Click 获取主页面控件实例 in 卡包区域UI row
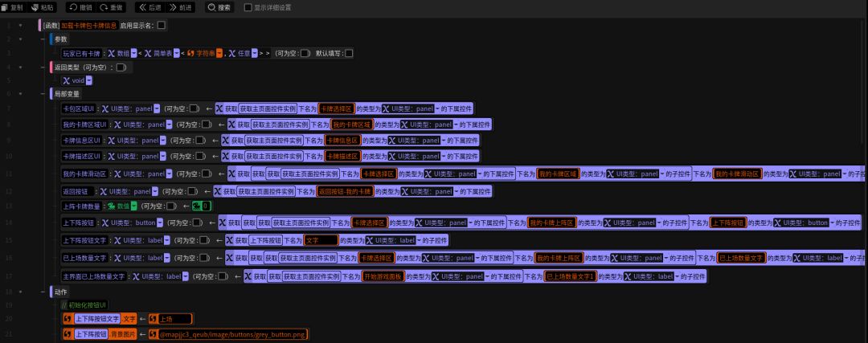The height and width of the screenshot is (343, 868). tap(268, 108)
